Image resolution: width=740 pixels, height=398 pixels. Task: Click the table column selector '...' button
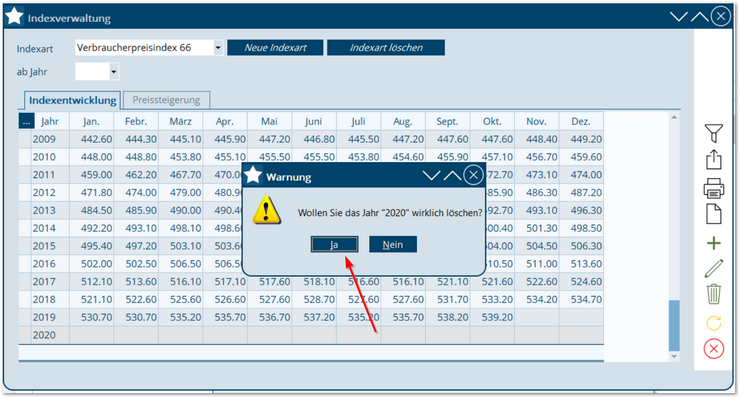pos(26,121)
